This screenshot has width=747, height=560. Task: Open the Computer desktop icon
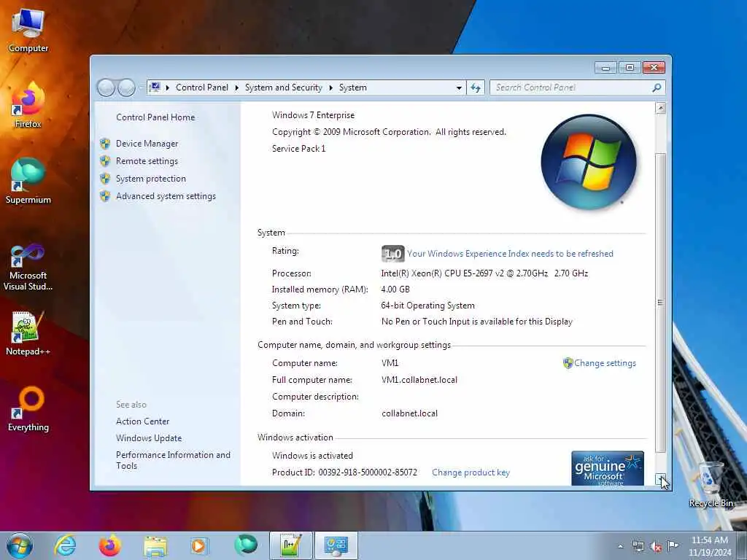click(28, 31)
